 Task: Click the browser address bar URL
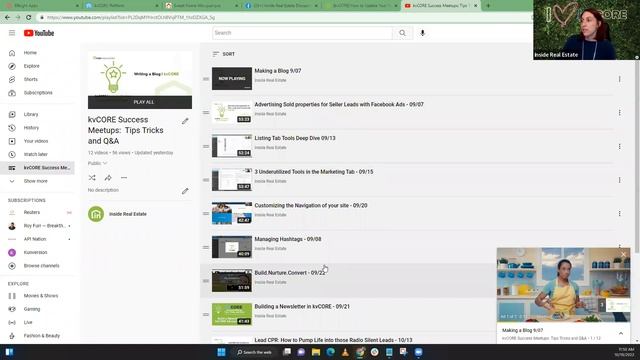(131, 18)
